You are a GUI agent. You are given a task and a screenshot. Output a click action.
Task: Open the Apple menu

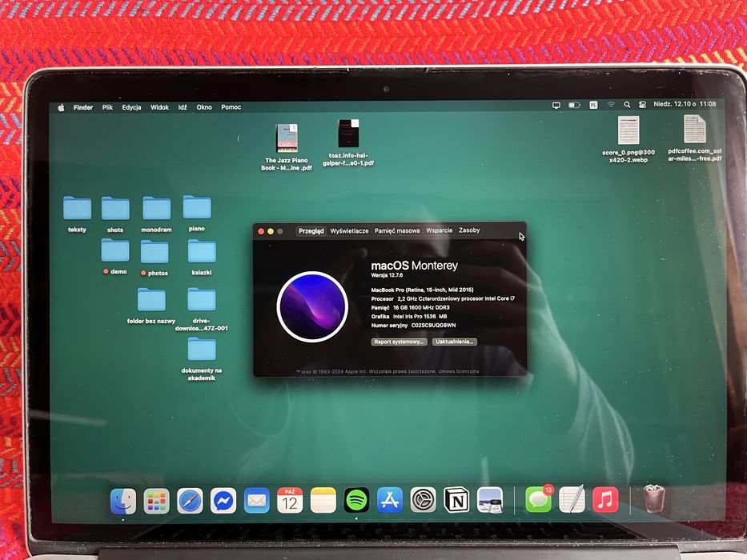click(x=61, y=108)
